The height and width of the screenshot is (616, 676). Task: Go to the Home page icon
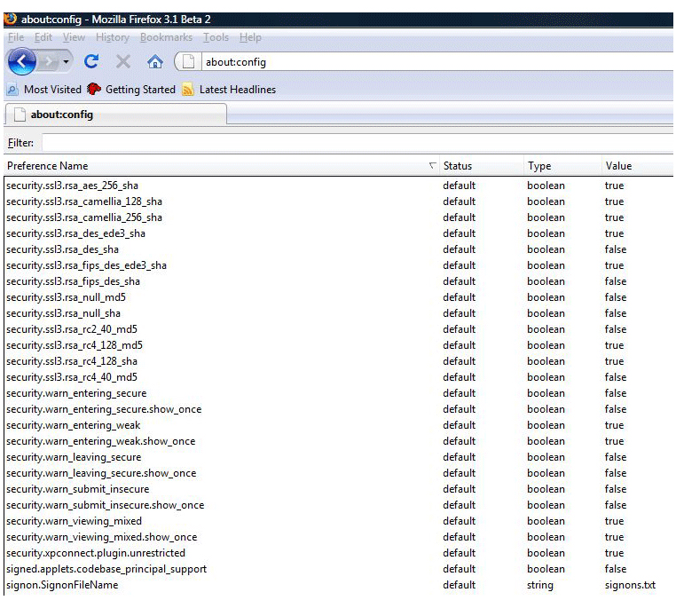coord(154,62)
